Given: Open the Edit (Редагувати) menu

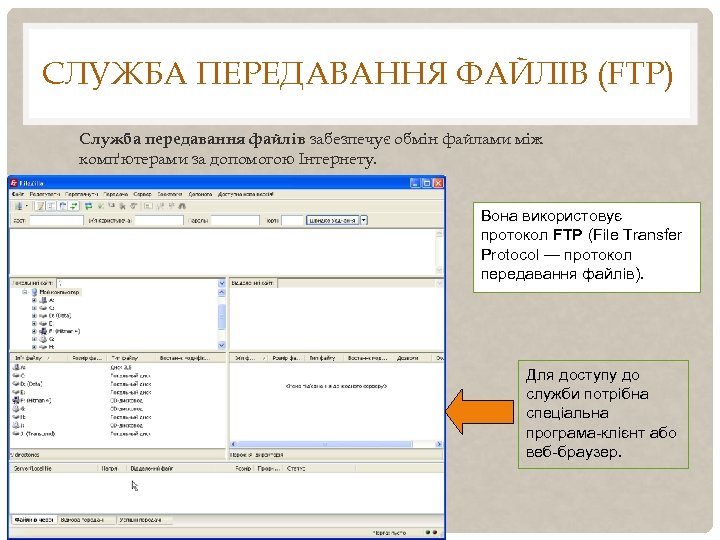Looking at the screenshot, I should coord(45,194).
